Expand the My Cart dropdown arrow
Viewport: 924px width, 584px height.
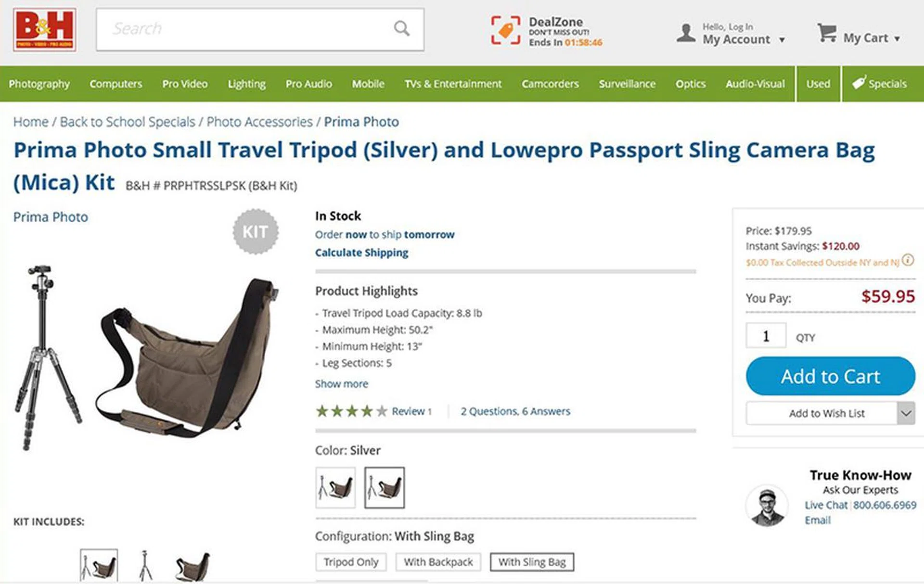[x=897, y=39]
